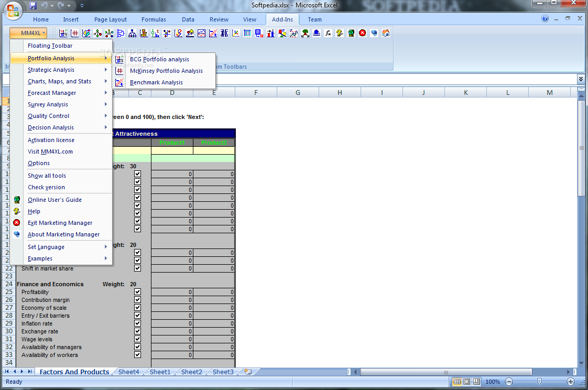Click the yellow question mark toolbar icon
Screen dimensions: 588x390
pyautogui.click(x=340, y=34)
